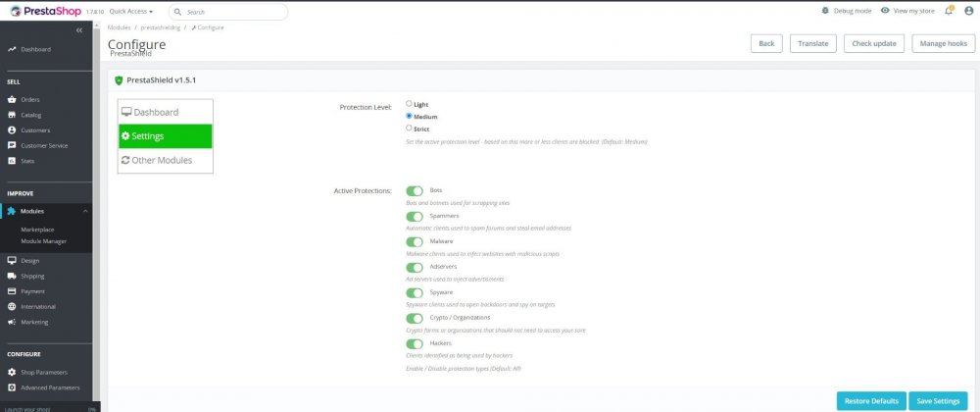Click the sidebar vertical scrollbar

[x=96, y=213]
